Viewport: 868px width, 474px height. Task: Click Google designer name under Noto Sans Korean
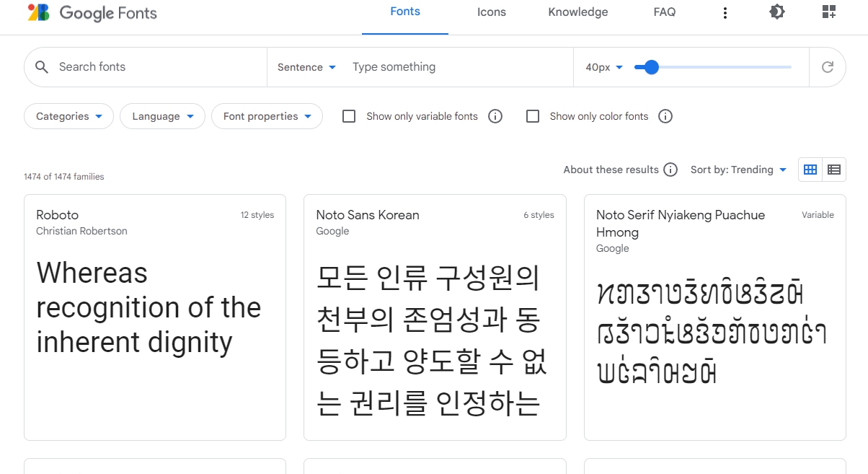tap(332, 232)
